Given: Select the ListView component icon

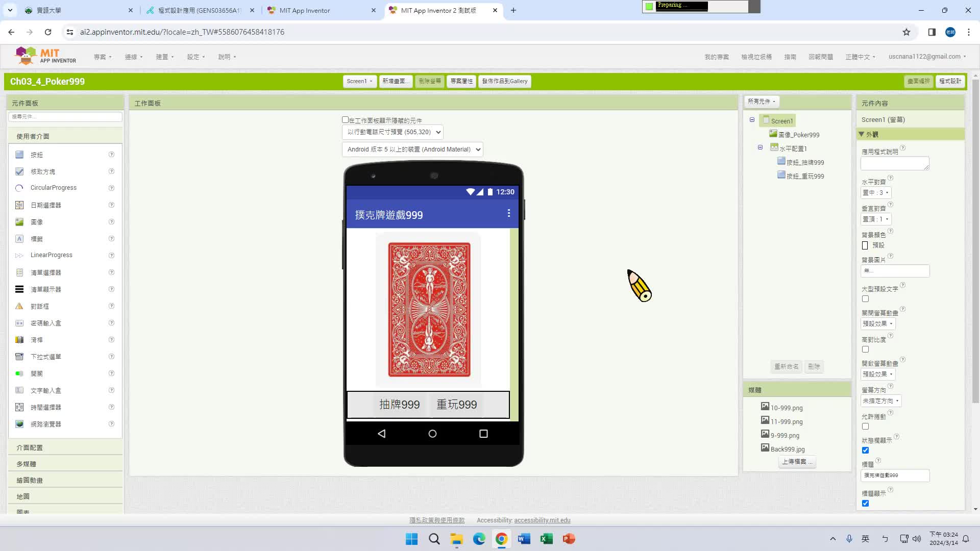Looking at the screenshot, I should pyautogui.click(x=19, y=289).
